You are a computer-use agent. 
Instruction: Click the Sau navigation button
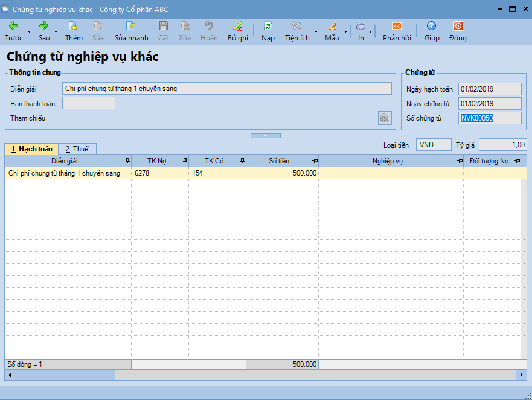(x=43, y=27)
